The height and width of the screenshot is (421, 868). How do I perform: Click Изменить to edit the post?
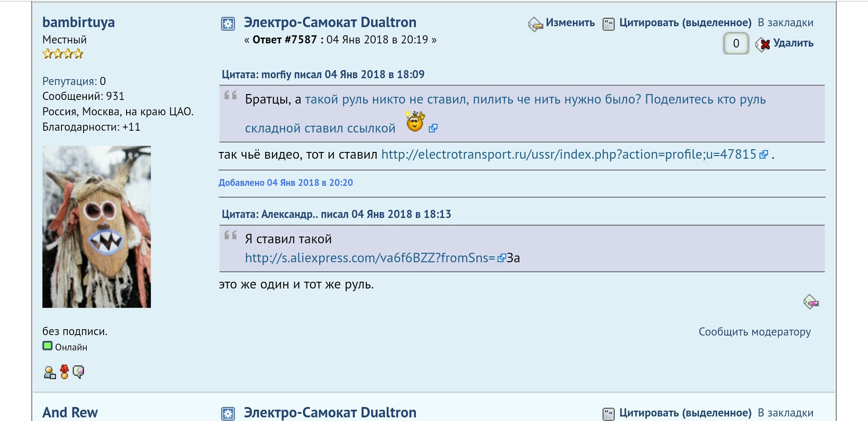tap(570, 23)
